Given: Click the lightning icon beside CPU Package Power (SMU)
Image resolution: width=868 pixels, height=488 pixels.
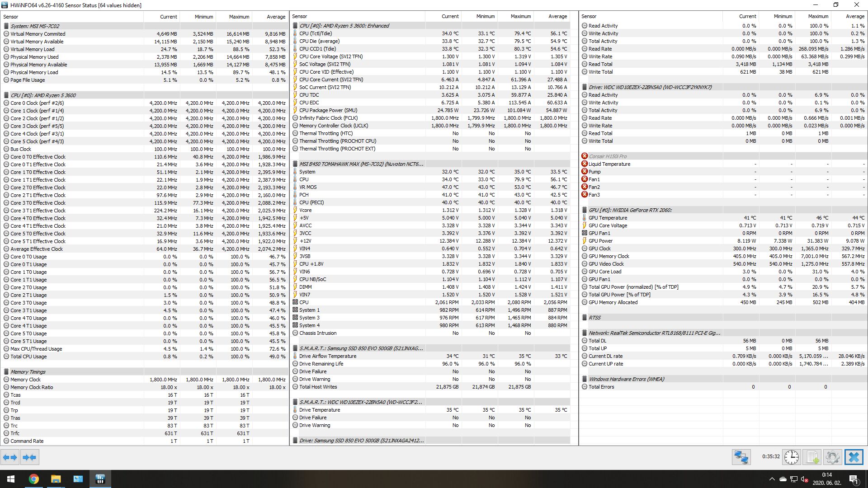Looking at the screenshot, I should tap(295, 110).
